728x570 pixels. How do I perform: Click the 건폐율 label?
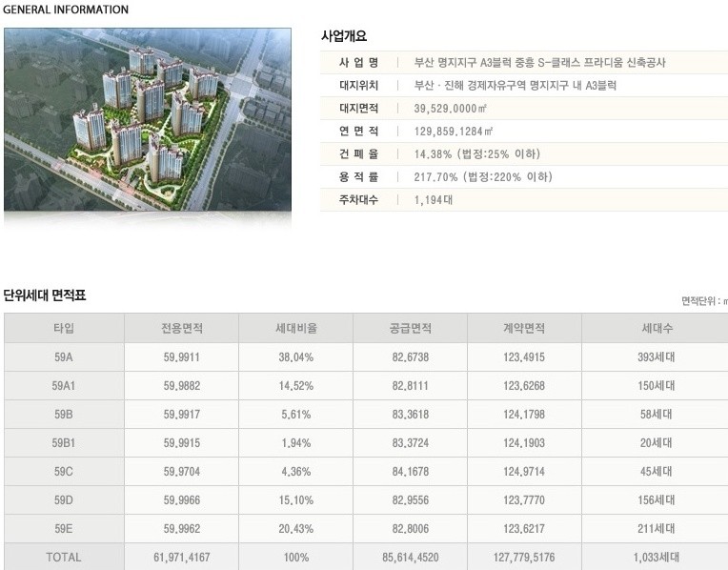359,153
